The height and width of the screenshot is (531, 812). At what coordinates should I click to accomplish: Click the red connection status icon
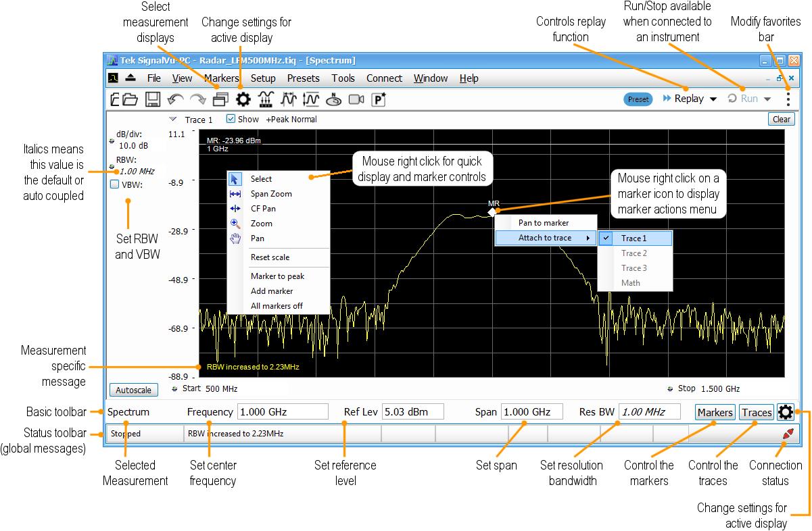coord(788,434)
